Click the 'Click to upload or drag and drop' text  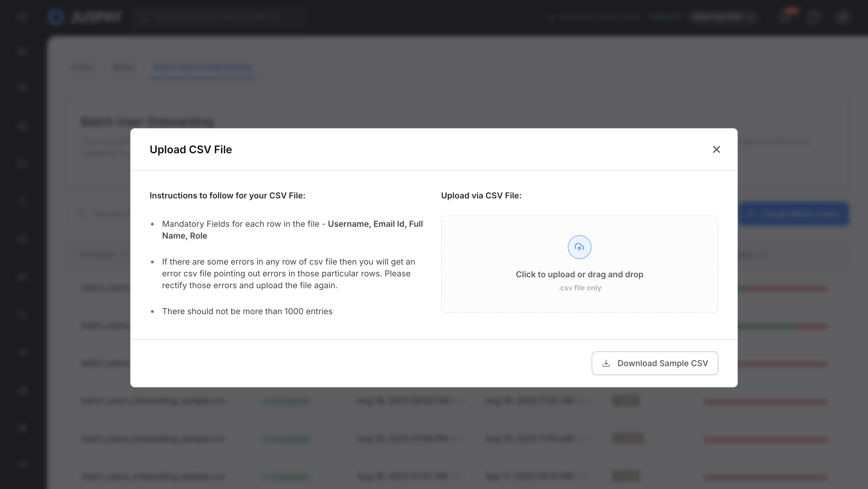click(579, 274)
